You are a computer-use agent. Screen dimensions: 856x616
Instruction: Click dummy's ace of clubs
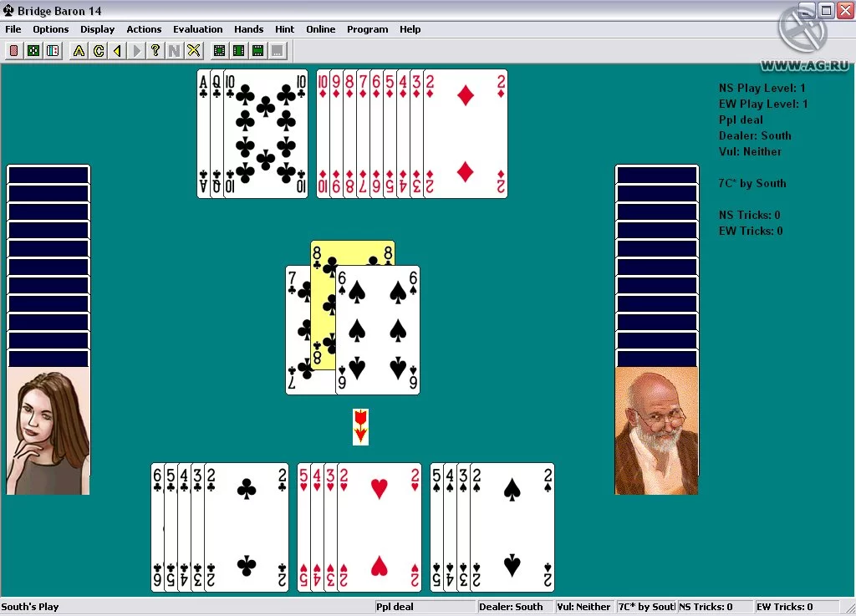pyautogui.click(x=203, y=134)
